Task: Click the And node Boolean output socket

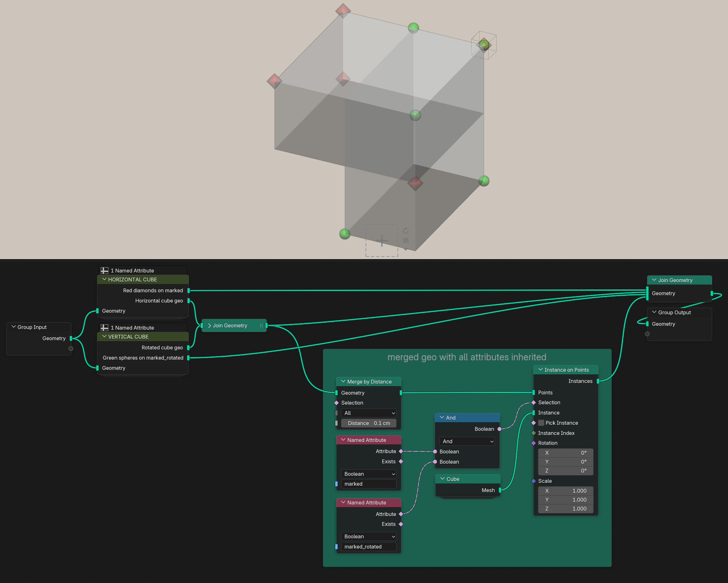Action: [499, 429]
